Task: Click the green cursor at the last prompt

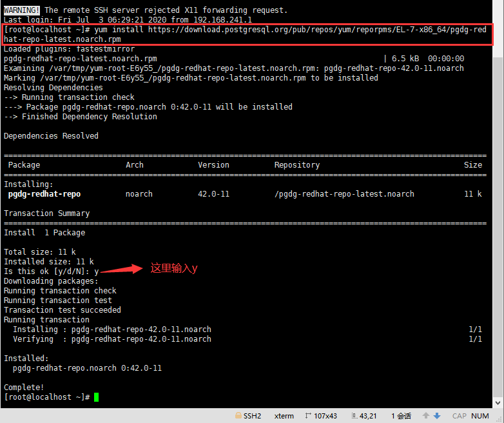Action: pyautogui.click(x=97, y=397)
